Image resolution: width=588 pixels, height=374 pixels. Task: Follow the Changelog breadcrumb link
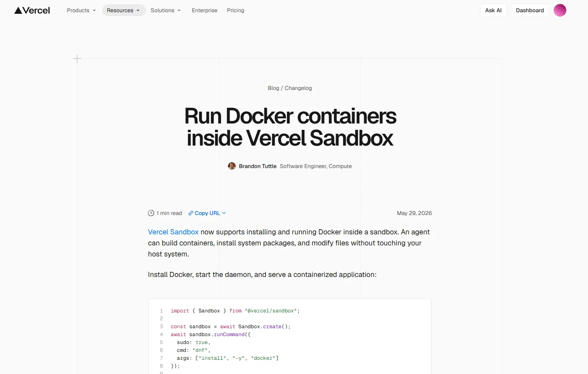[x=298, y=88]
